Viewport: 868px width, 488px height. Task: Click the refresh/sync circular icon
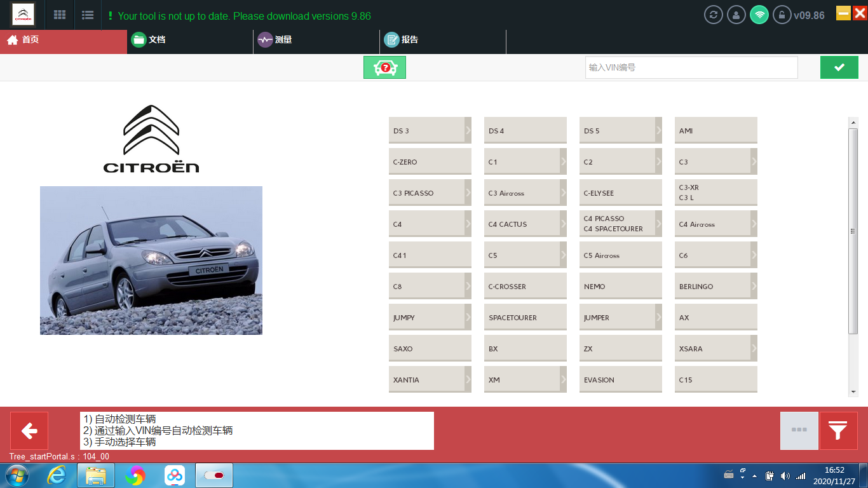(714, 15)
